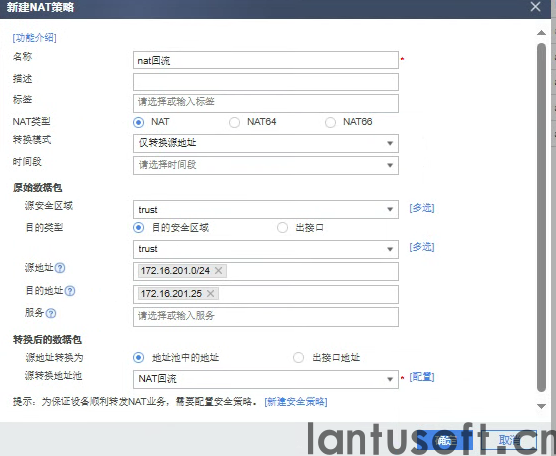This screenshot has width=556, height=456.
Task: Select the NAT64 radio option
Action: [234, 122]
